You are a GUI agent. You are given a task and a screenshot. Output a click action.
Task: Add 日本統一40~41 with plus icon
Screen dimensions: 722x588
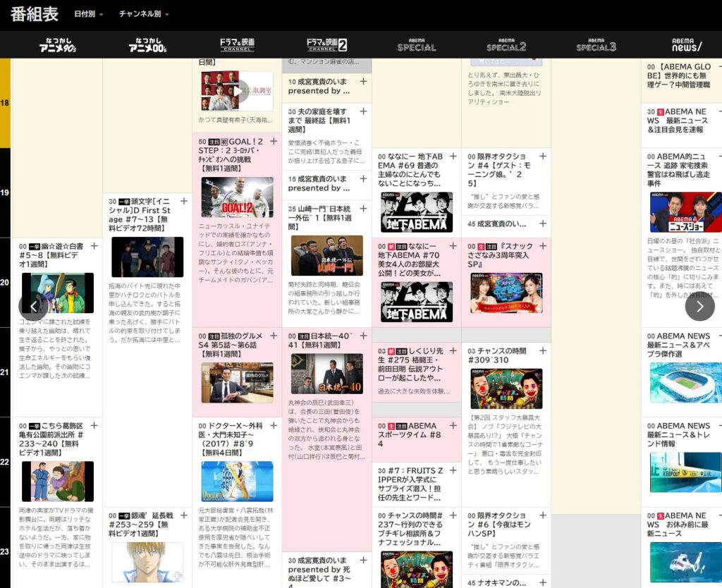pos(363,336)
